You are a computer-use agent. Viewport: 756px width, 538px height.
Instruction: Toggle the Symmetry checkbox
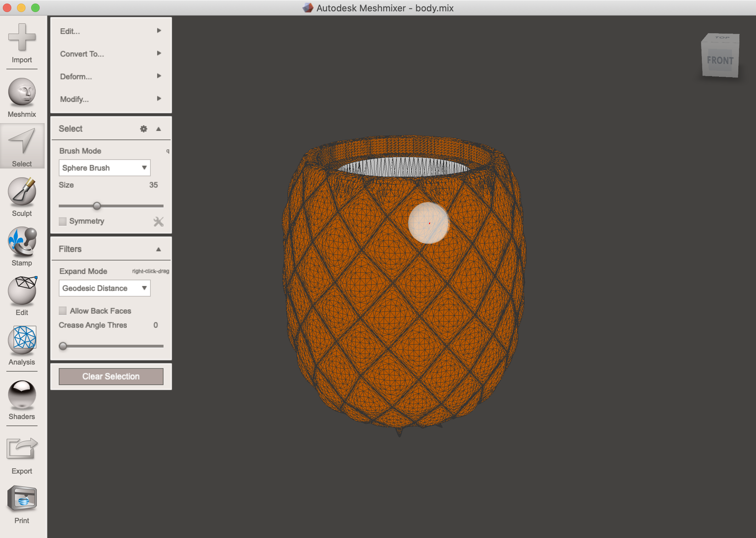(63, 222)
